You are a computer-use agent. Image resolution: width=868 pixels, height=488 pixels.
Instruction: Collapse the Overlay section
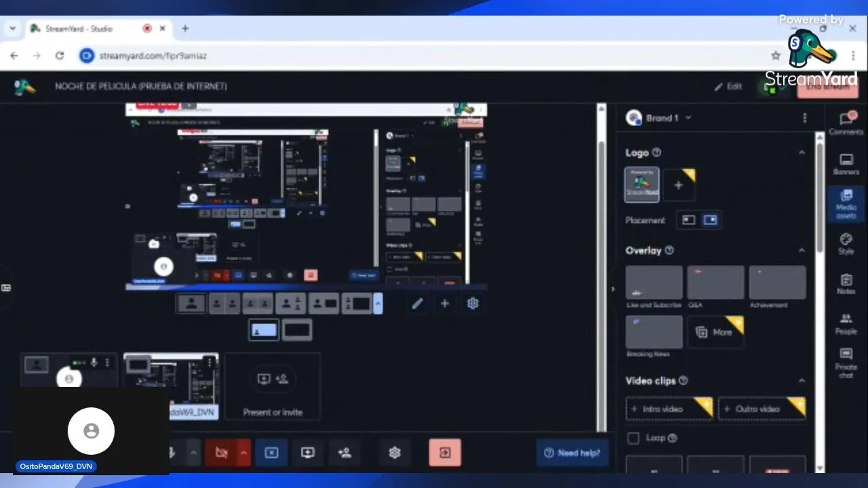click(802, 251)
